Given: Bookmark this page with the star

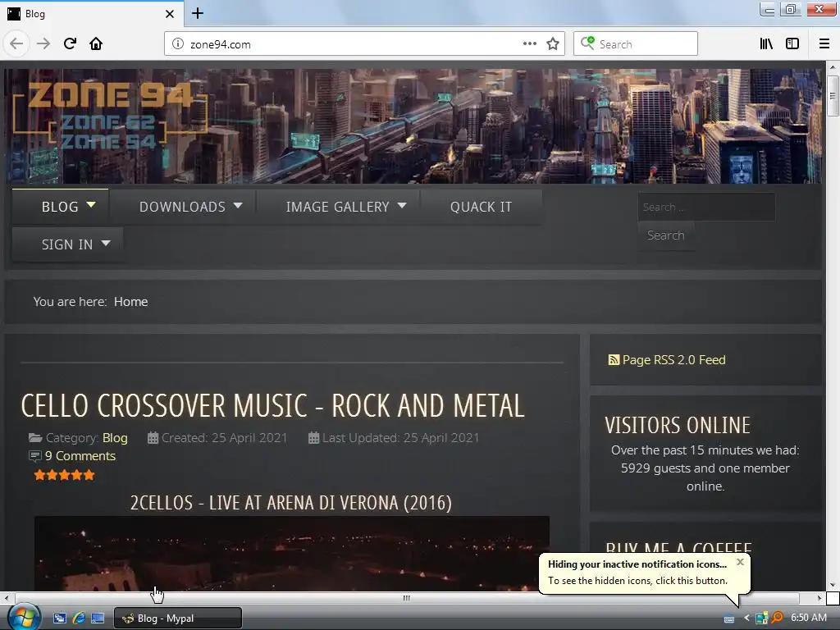Looking at the screenshot, I should (553, 44).
